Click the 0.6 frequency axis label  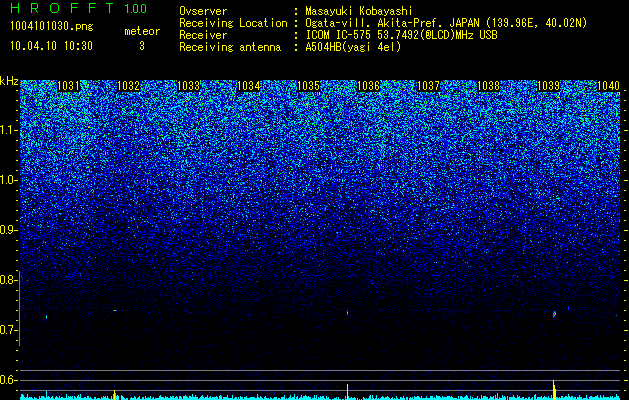point(8,380)
